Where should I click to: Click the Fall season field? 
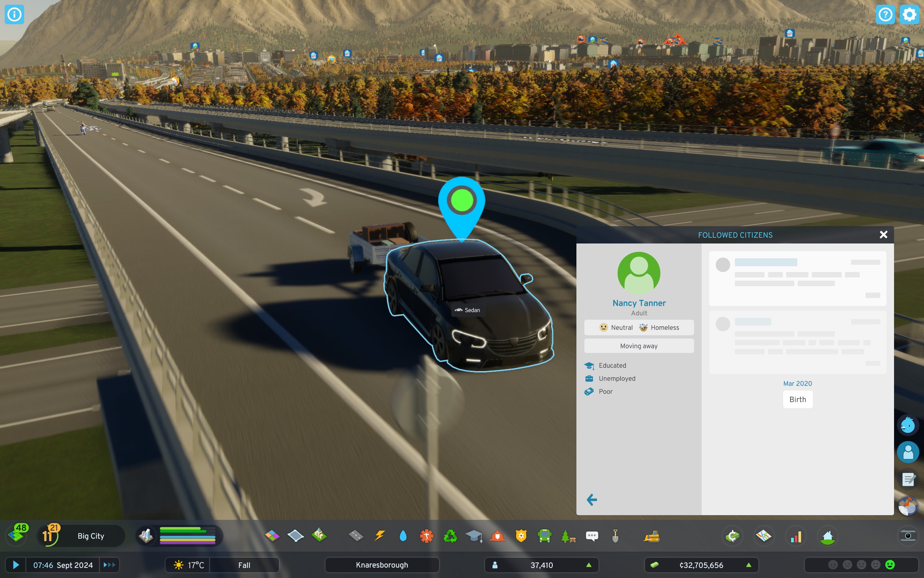pyautogui.click(x=244, y=565)
